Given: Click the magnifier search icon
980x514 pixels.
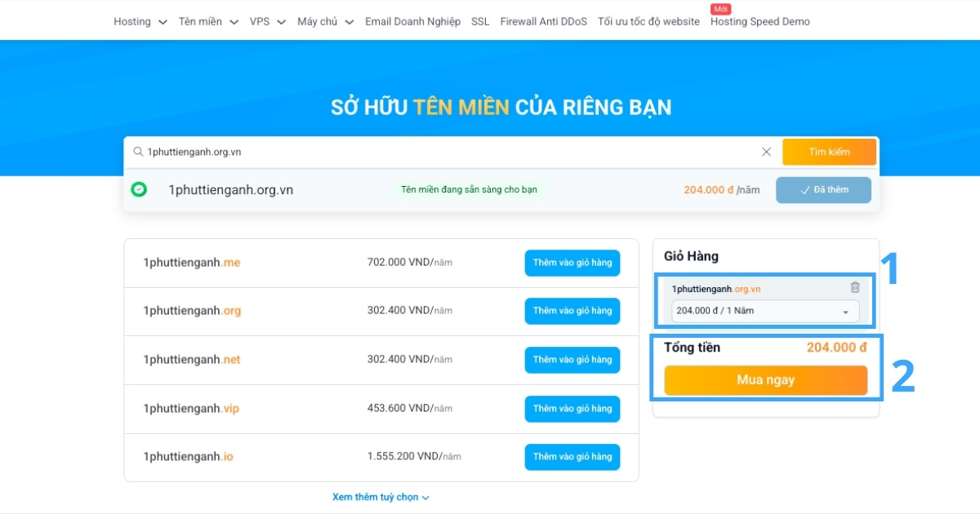Looking at the screenshot, I should point(139,152).
